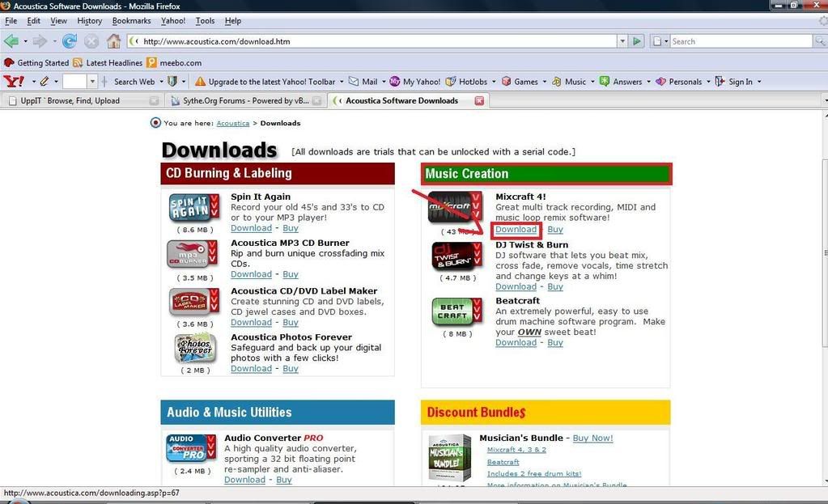Expand the URL address bar dropdown

622,41
